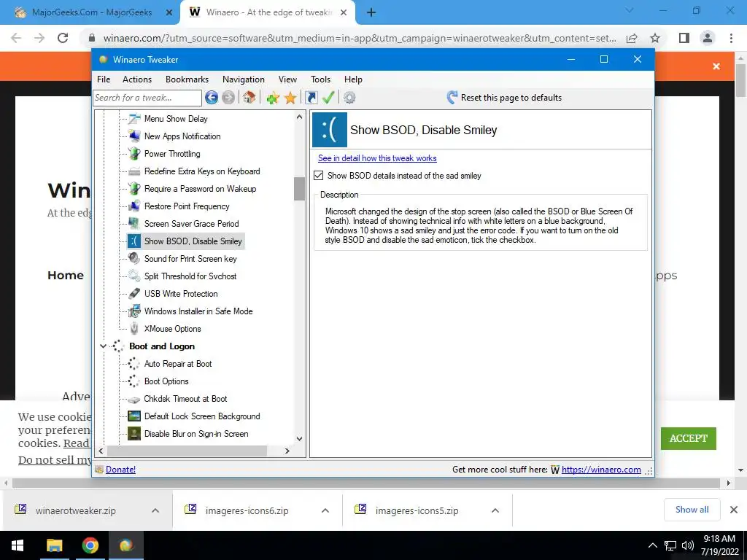Click the tree panel vertical scrollbar thumb

[299, 189]
